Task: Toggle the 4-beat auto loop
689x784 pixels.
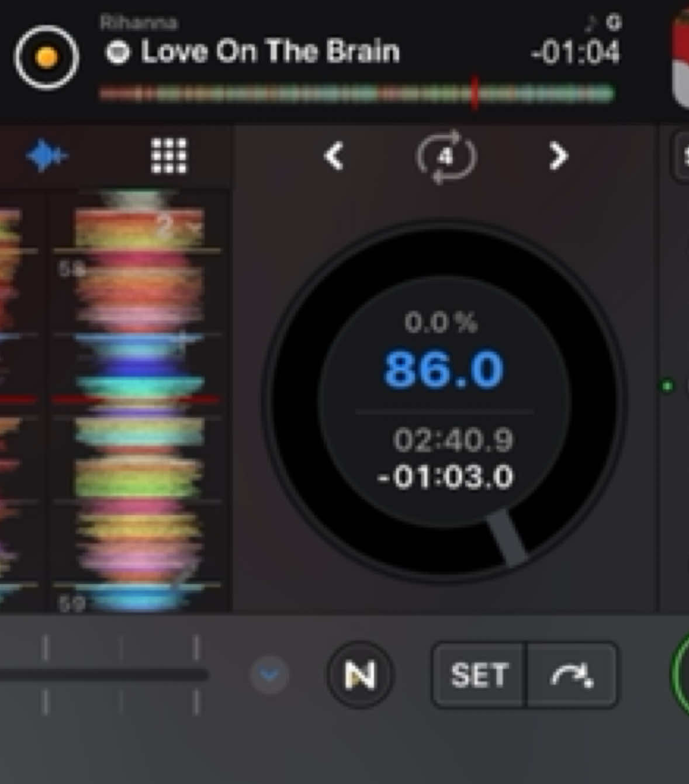Action: click(446, 157)
